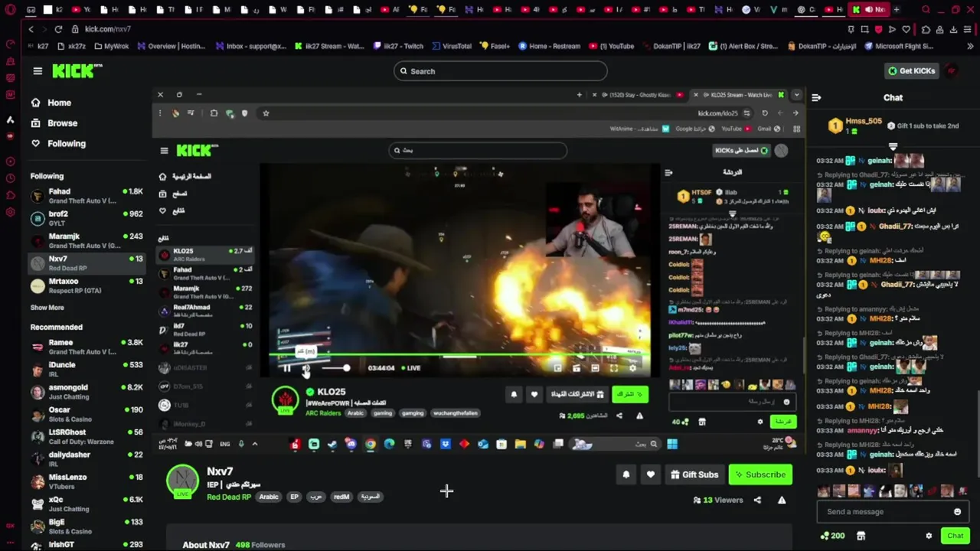Viewport: 980px width, 551px height.
Task: Click the Get KICKs button
Action: tap(911, 71)
